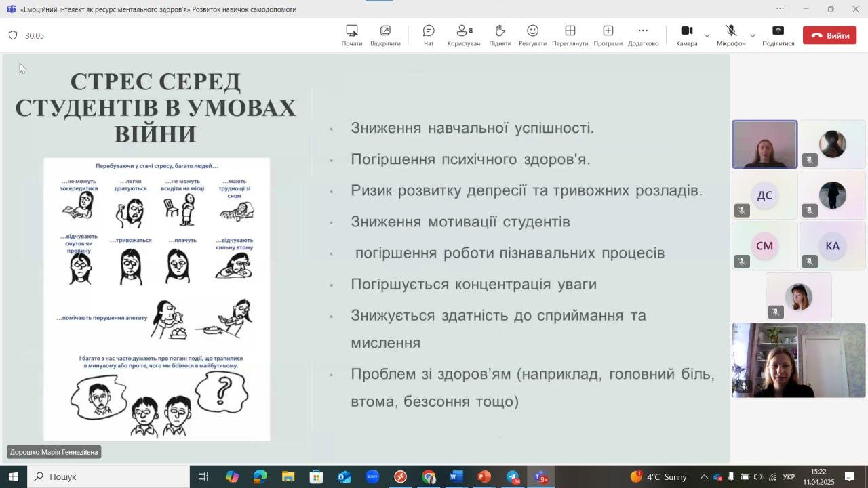Select participant tile with initials ДС
The height and width of the screenshot is (488, 868).
point(764,195)
